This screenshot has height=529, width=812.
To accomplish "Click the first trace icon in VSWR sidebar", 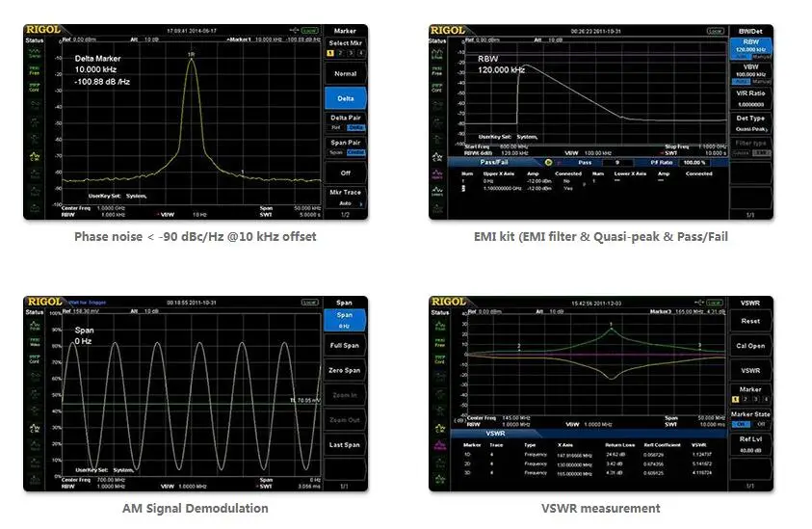I will click(439, 326).
